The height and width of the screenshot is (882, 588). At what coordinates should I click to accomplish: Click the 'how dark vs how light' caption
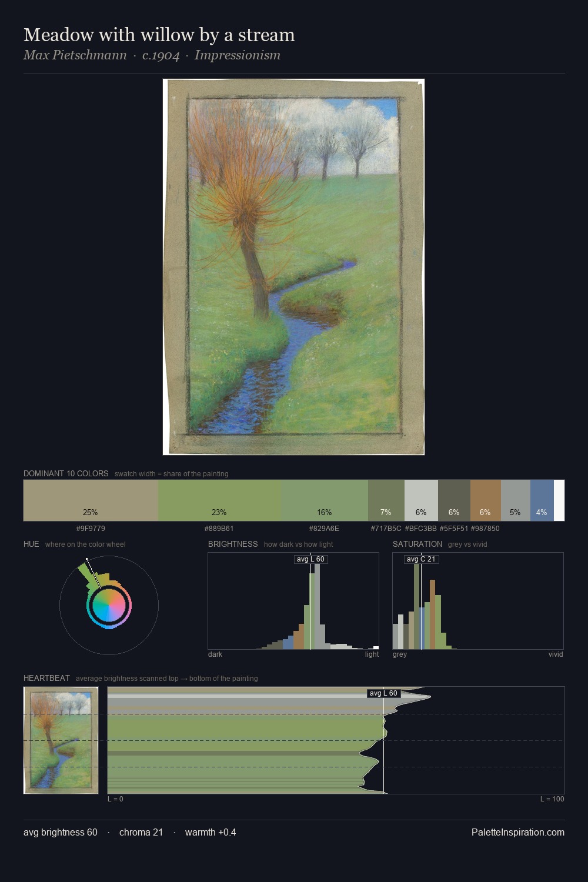coord(299,544)
